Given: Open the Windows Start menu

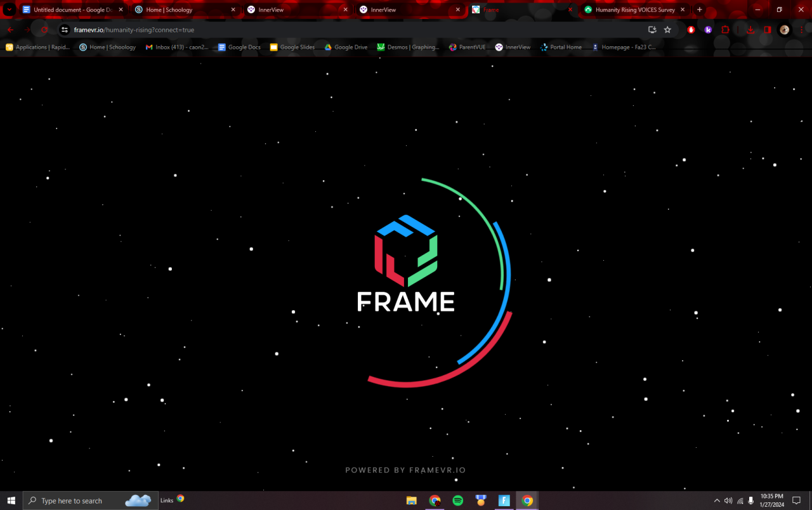Looking at the screenshot, I should tap(11, 500).
